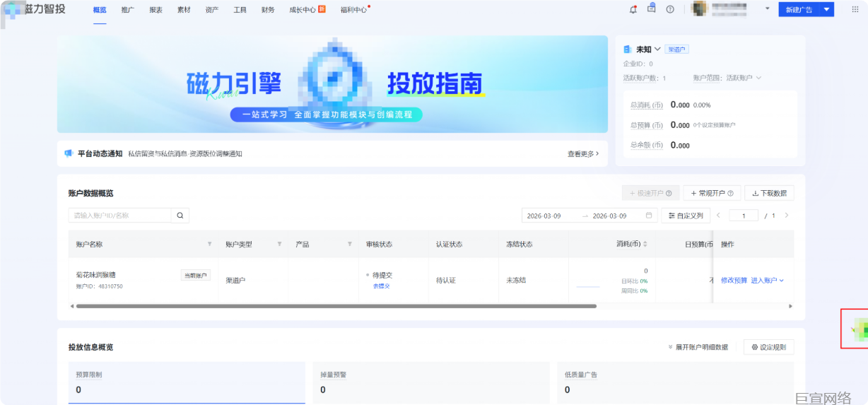The width and height of the screenshot is (868, 405).
Task: Open the nine-dot apps grid icon
Action: (x=855, y=10)
